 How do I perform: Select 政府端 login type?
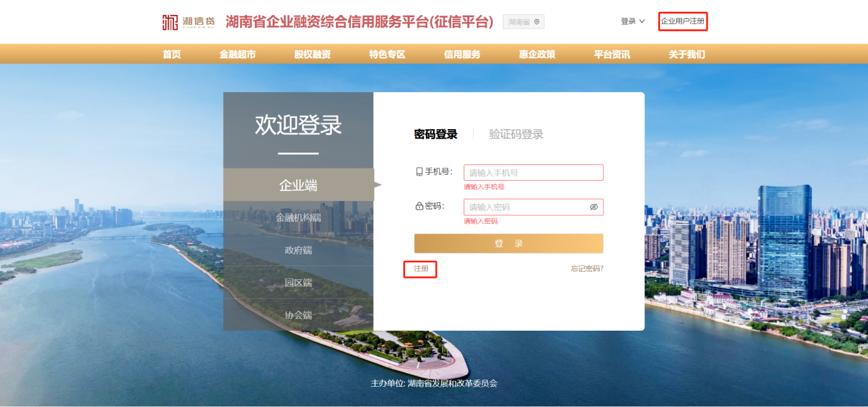click(x=298, y=250)
